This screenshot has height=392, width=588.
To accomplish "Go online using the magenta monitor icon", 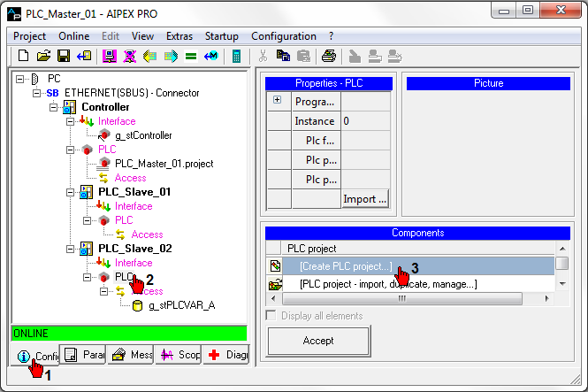I will (109, 57).
